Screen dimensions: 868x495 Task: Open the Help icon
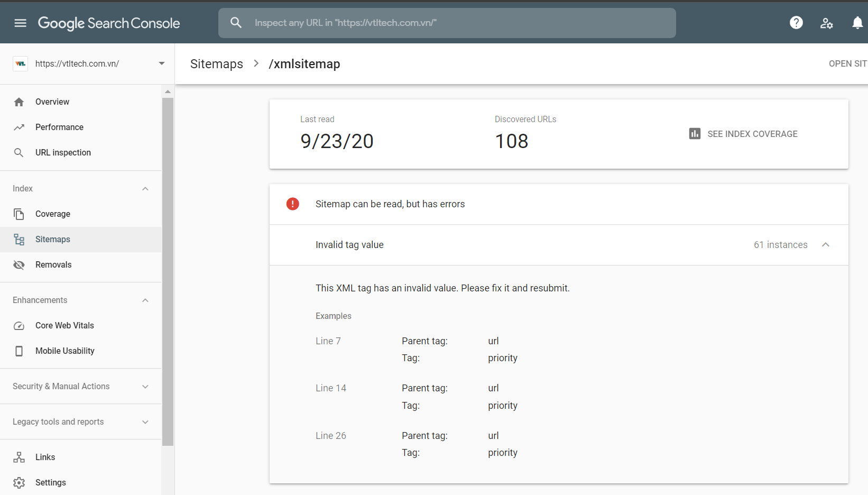click(x=796, y=23)
